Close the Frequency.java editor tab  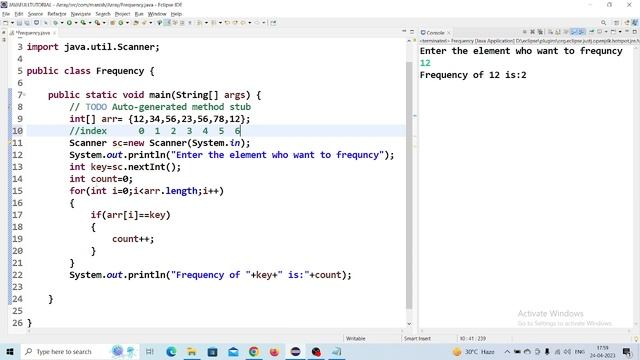pos(54,33)
